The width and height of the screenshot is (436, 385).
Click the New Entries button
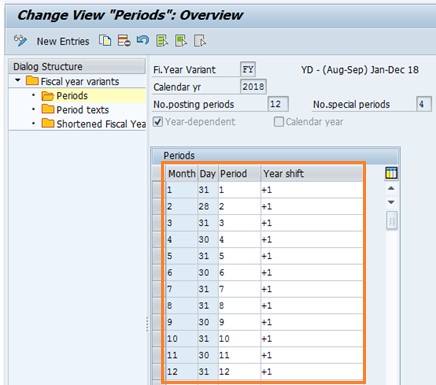point(63,41)
